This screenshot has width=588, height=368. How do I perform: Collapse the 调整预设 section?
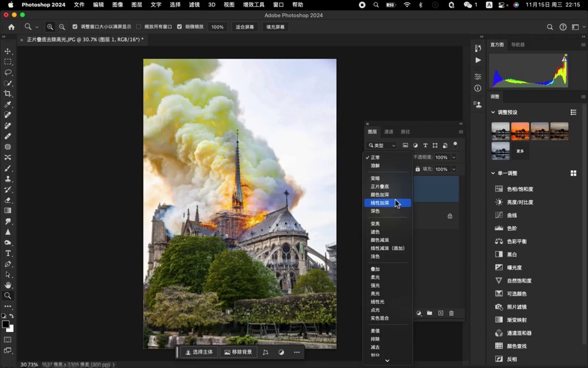pos(493,112)
